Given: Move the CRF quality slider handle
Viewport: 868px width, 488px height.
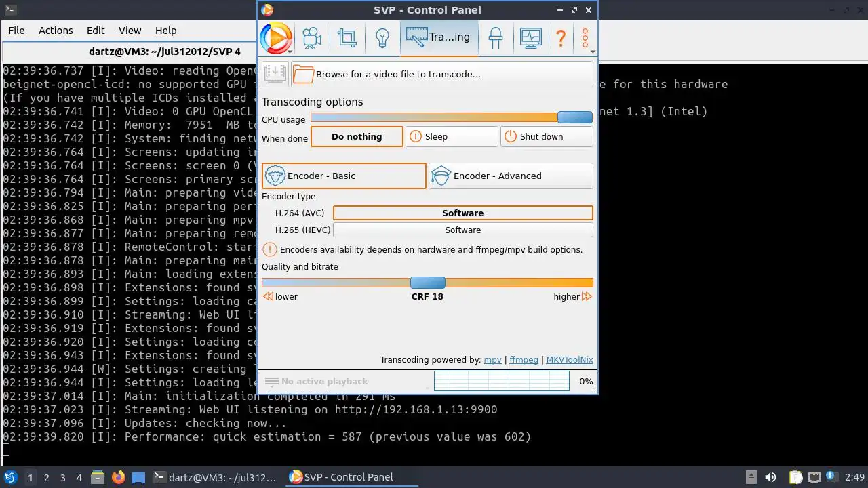Looking at the screenshot, I should click(428, 283).
